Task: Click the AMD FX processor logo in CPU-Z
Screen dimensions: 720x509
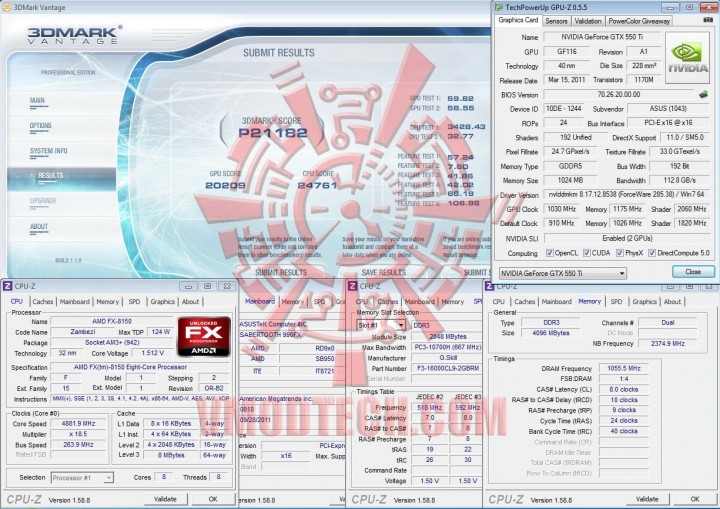Action: (x=204, y=337)
